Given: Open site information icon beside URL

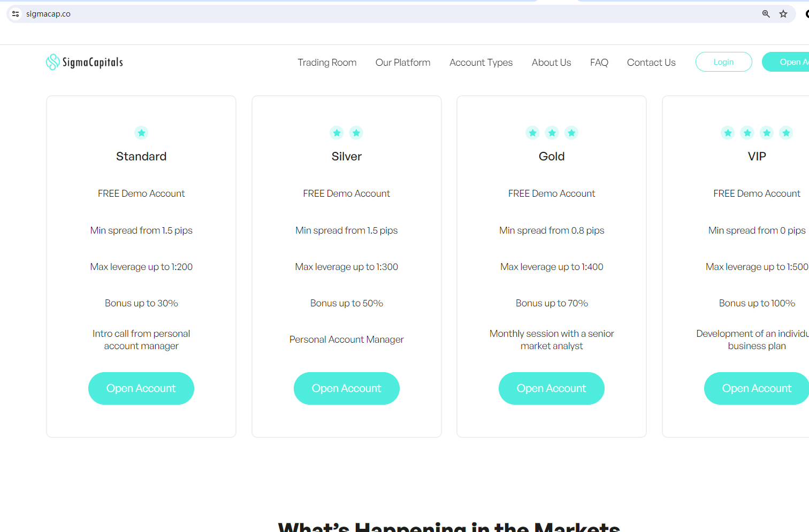Looking at the screenshot, I should (16, 14).
